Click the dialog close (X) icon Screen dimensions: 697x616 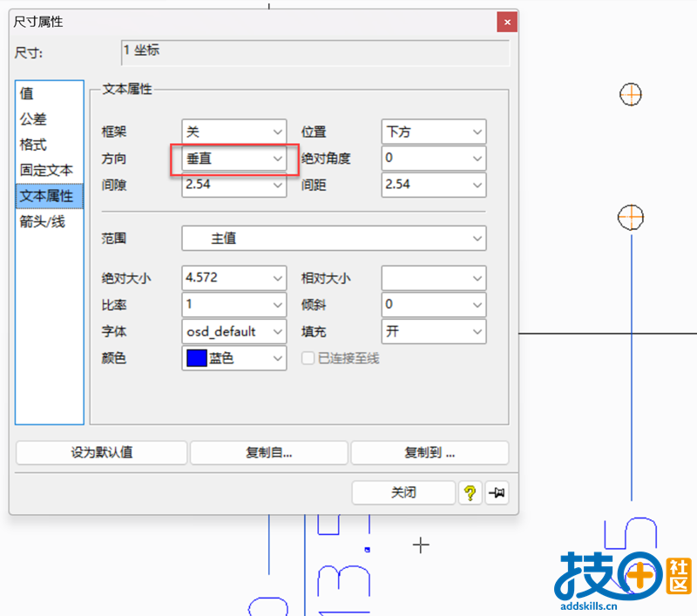pyautogui.click(x=506, y=22)
